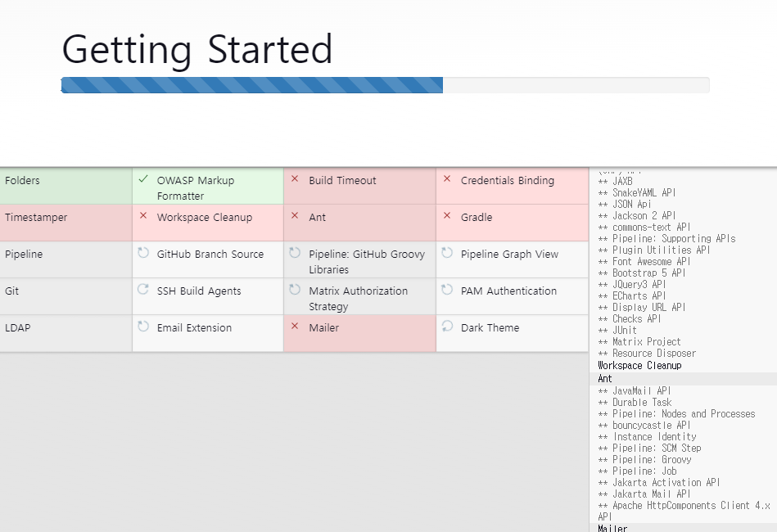
Task: Click the JUnit log entry
Action: [617, 331]
